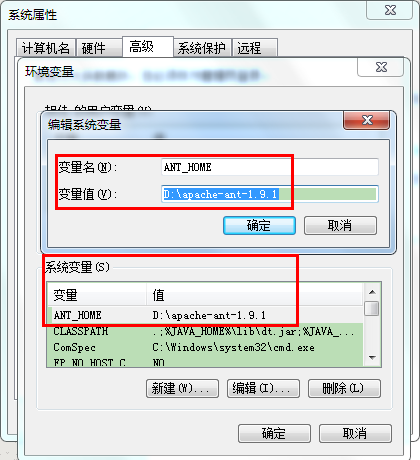Click the 变量 column header
420x460 pixels.
pos(96,295)
